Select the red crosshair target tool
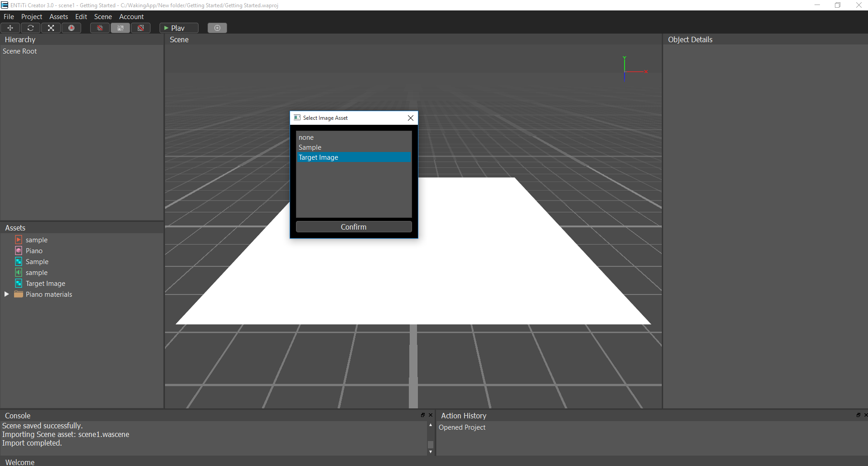This screenshot has width=868, height=466. [71, 28]
